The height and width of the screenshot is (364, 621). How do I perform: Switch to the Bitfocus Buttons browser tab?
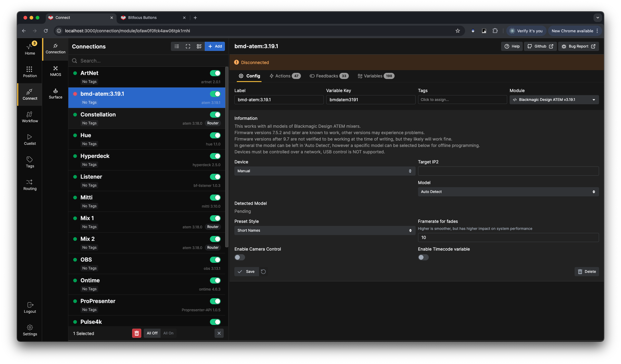[x=153, y=18]
